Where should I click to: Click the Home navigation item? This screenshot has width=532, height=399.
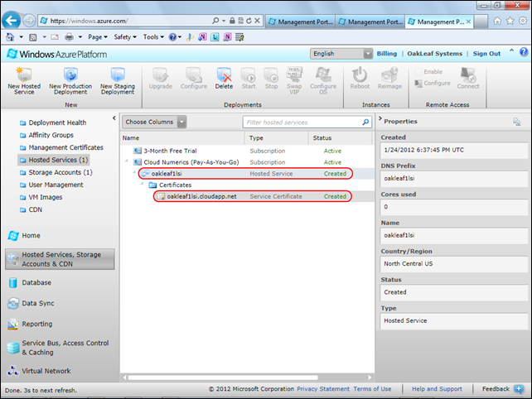[x=24, y=236]
